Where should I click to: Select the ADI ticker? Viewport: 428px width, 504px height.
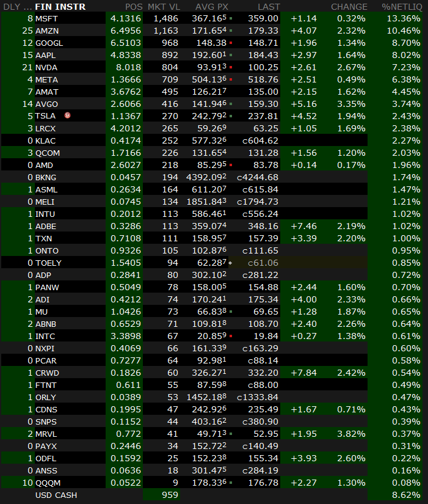click(42, 299)
